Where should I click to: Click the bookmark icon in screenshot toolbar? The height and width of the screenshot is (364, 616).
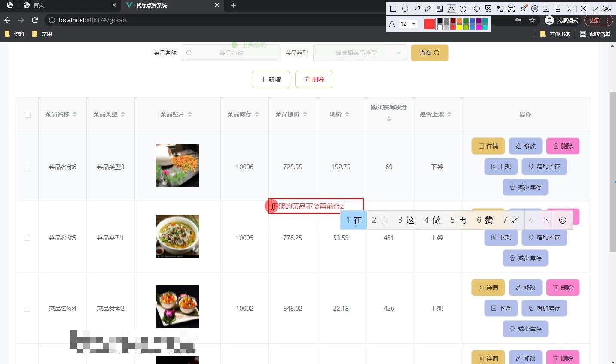pos(570,9)
